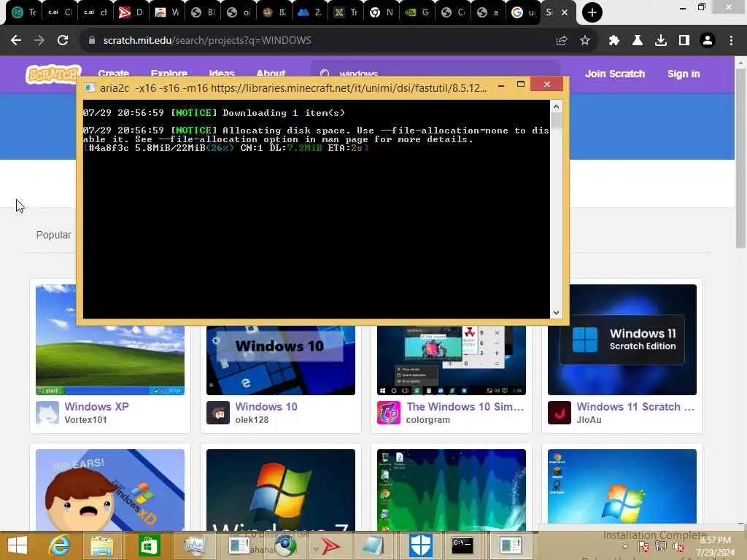Image resolution: width=747 pixels, height=560 pixels.
Task: Open the Explore menu item
Action: coord(169,74)
